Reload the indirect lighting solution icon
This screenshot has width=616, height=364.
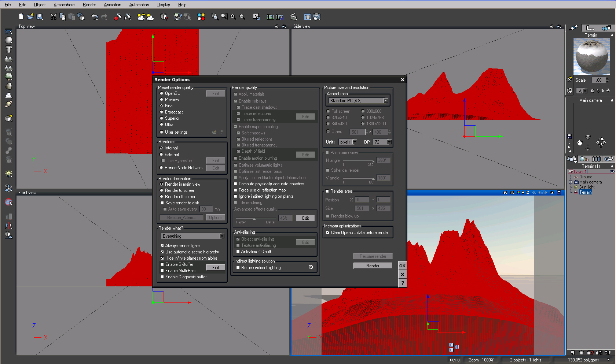click(x=311, y=267)
